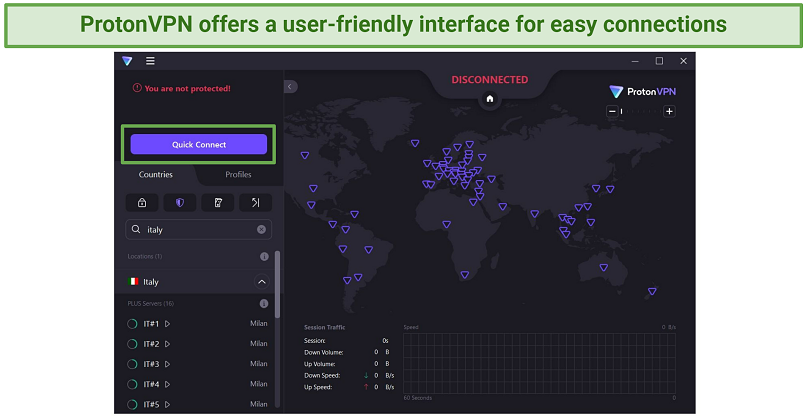Collapse the sidebar with the arrow
This screenshot has width=806, height=416.
click(290, 86)
